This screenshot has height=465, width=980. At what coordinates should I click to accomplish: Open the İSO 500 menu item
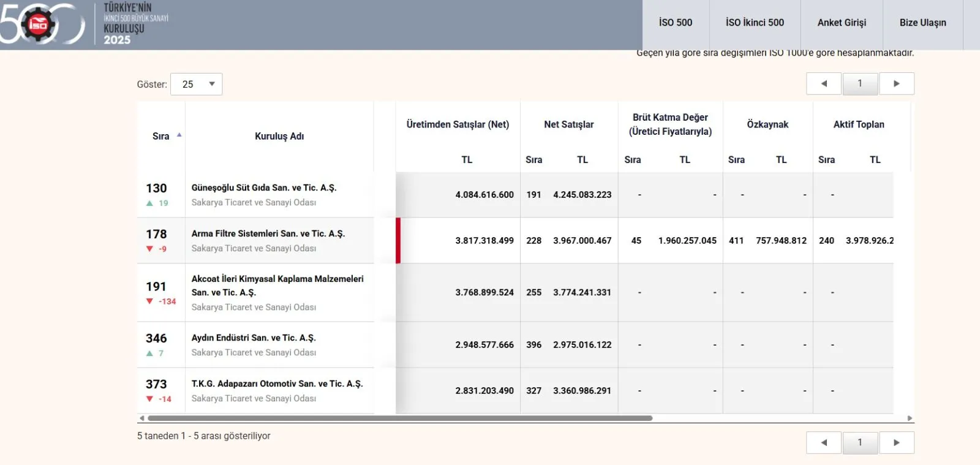tap(676, 23)
